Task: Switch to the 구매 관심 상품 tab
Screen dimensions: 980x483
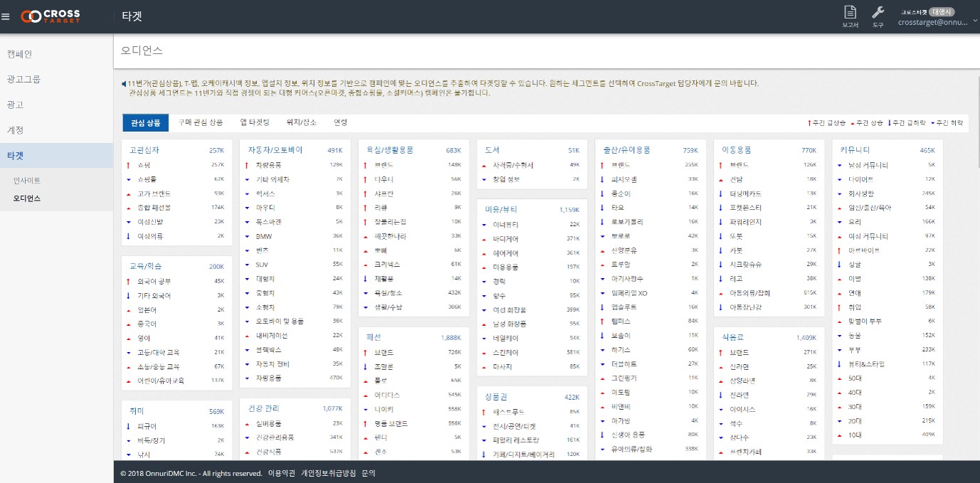Action: (x=200, y=122)
